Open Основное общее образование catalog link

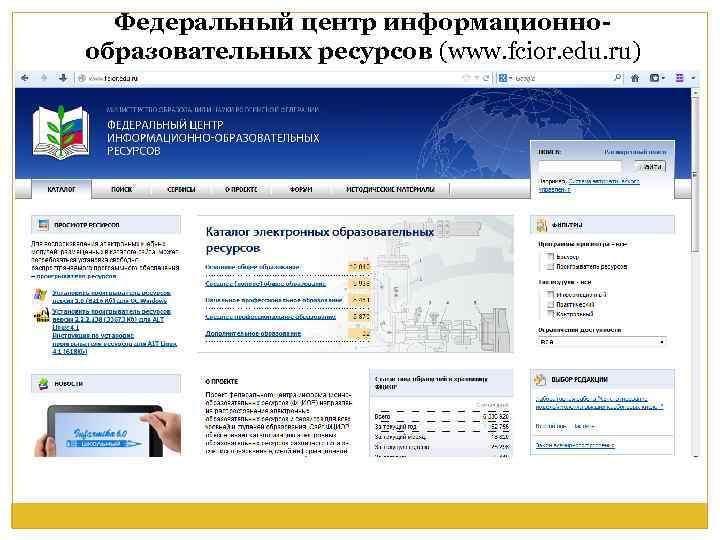[x=252, y=267]
